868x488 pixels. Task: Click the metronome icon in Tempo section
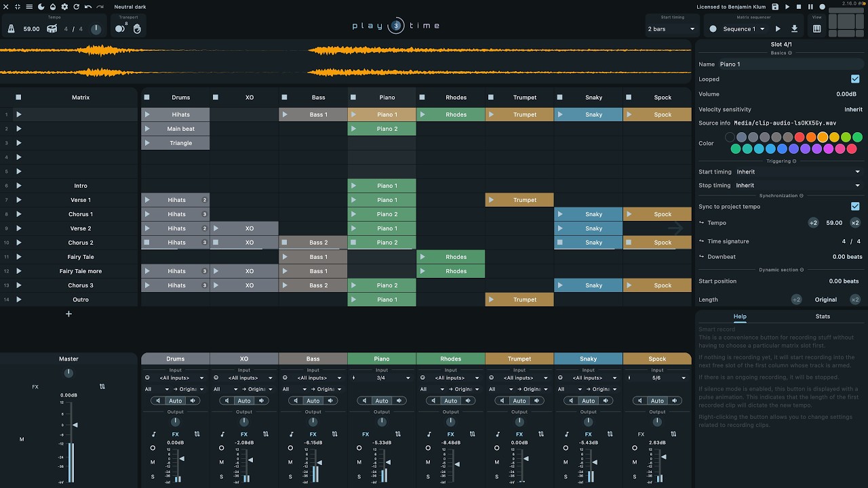pyautogui.click(x=12, y=29)
